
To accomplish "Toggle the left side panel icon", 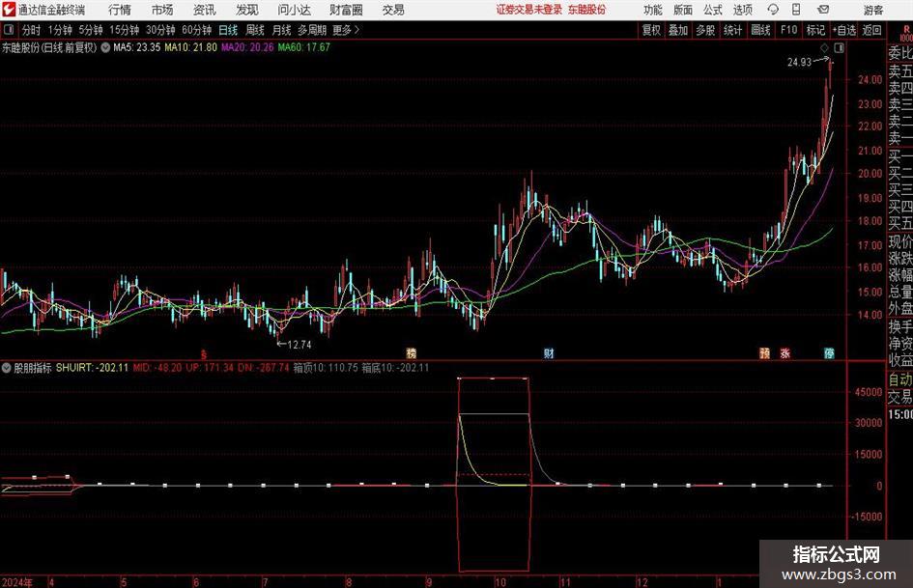I will pyautogui.click(x=8, y=30).
